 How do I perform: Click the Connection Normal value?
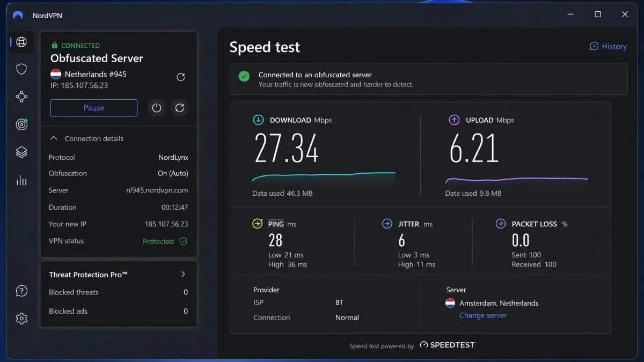point(347,317)
